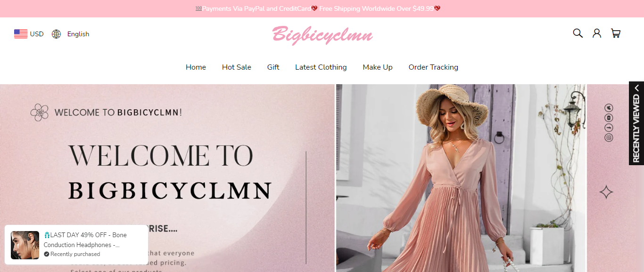Image resolution: width=644 pixels, height=272 pixels.
Task: Select the Gift menu item
Action: coord(273,67)
